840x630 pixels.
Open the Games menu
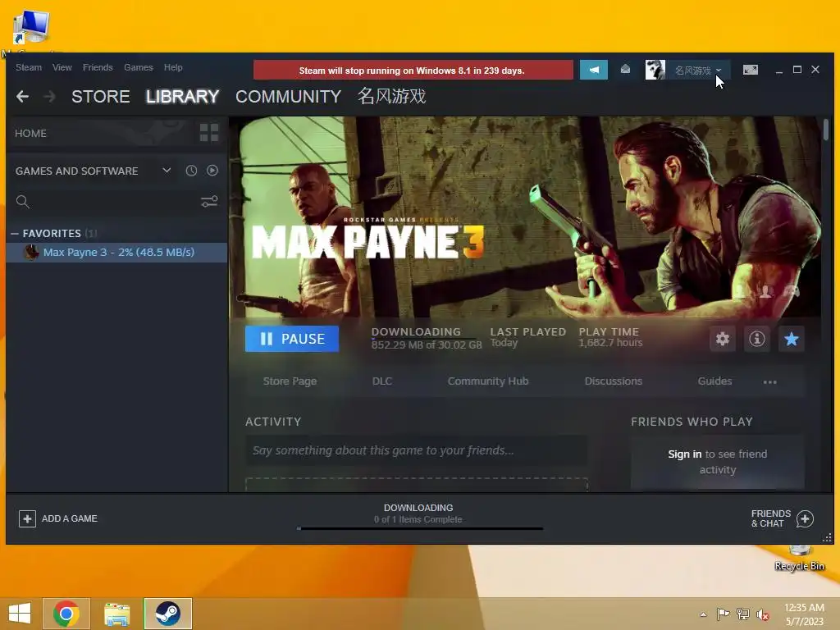[x=138, y=67]
